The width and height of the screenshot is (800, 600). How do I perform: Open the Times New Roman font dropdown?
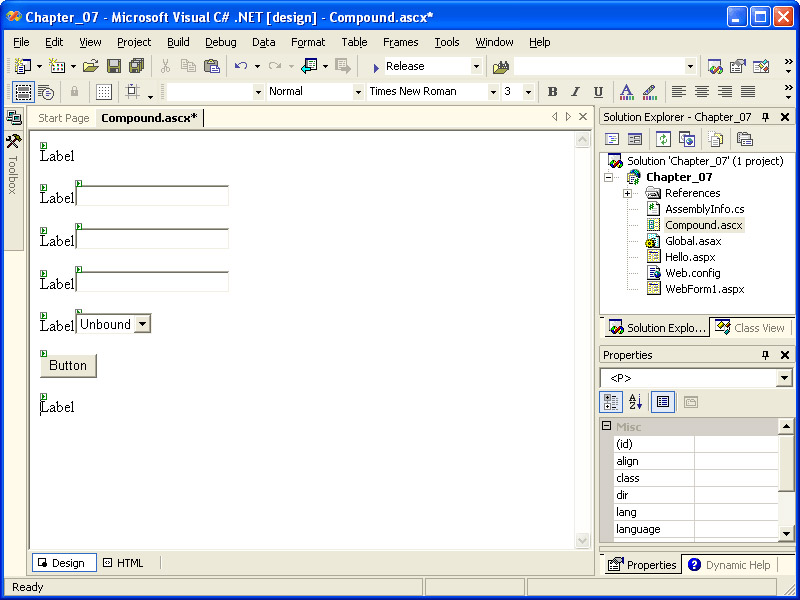click(x=493, y=92)
